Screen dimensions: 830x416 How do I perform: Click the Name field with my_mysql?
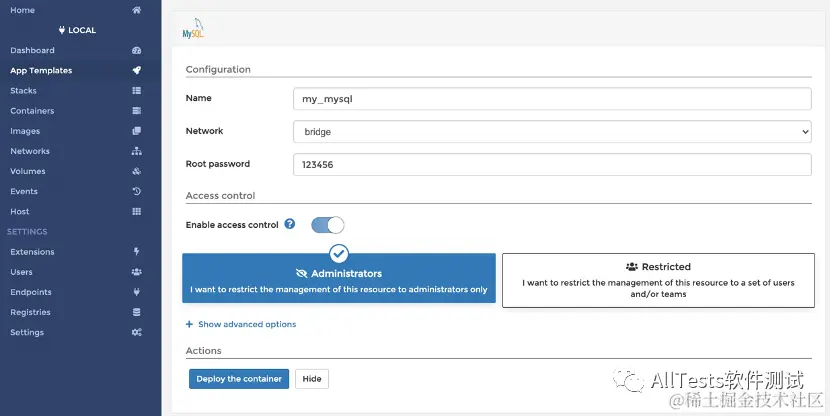tap(552, 98)
